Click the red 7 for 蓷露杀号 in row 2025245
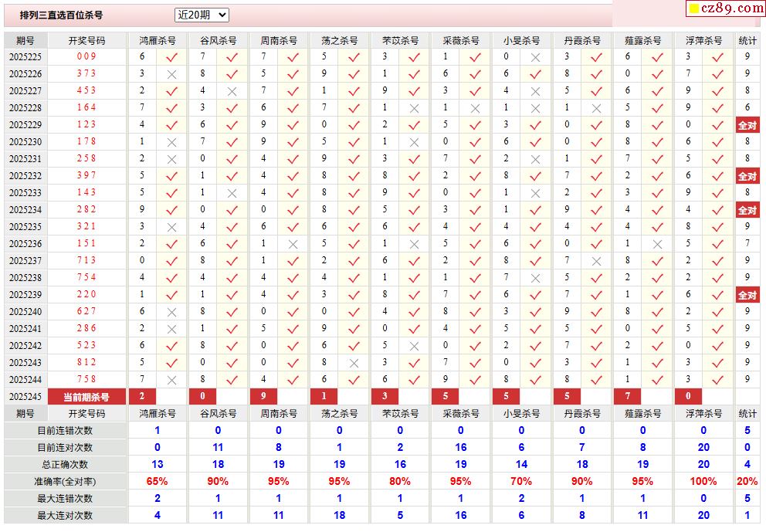This screenshot has height=532, width=766. click(628, 396)
